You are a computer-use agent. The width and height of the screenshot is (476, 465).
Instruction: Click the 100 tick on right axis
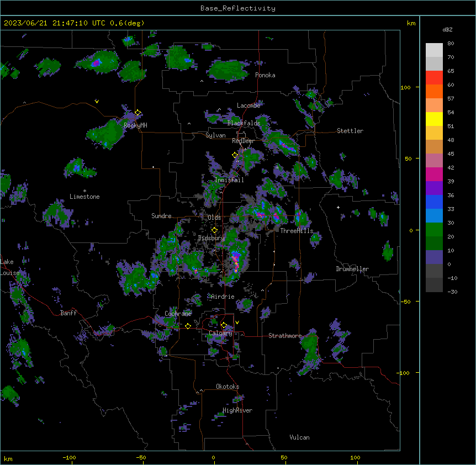coord(405,87)
